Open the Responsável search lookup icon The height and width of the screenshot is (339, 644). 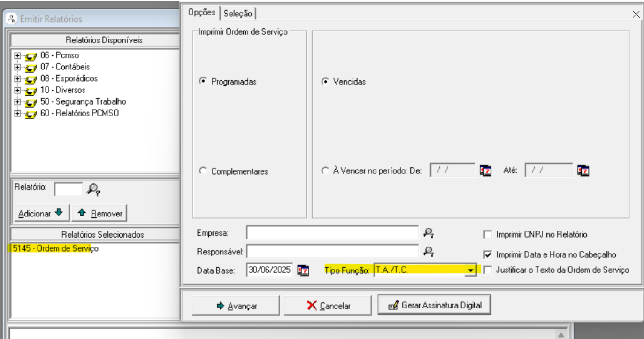click(427, 252)
